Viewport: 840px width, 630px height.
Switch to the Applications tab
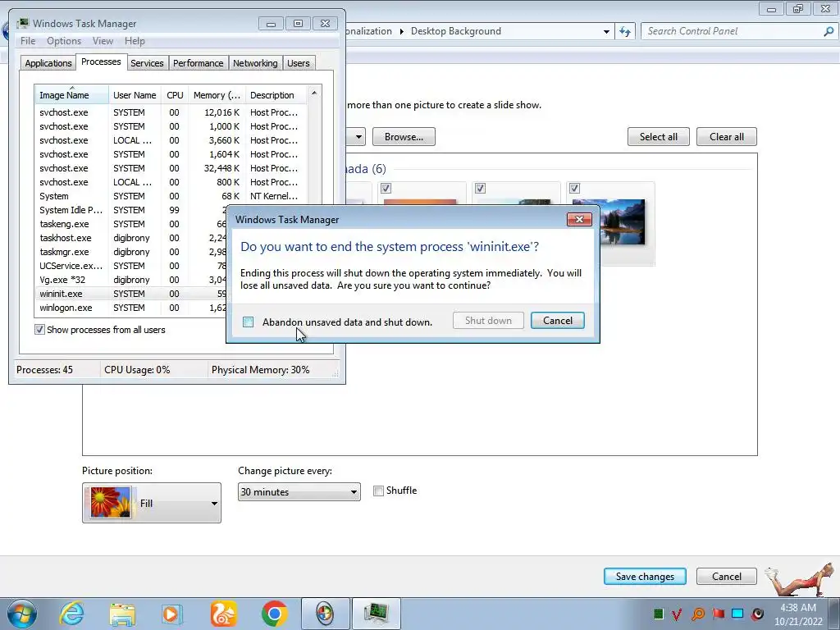pyautogui.click(x=48, y=63)
